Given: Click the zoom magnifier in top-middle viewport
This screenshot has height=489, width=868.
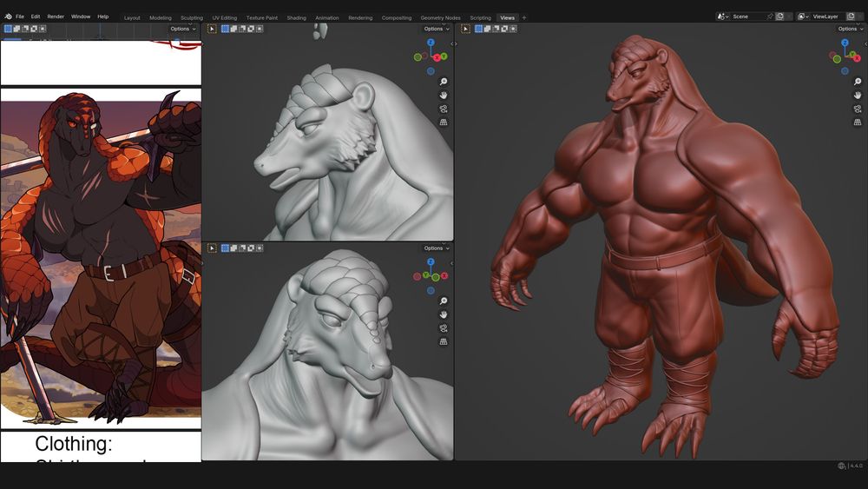Looking at the screenshot, I should [444, 82].
